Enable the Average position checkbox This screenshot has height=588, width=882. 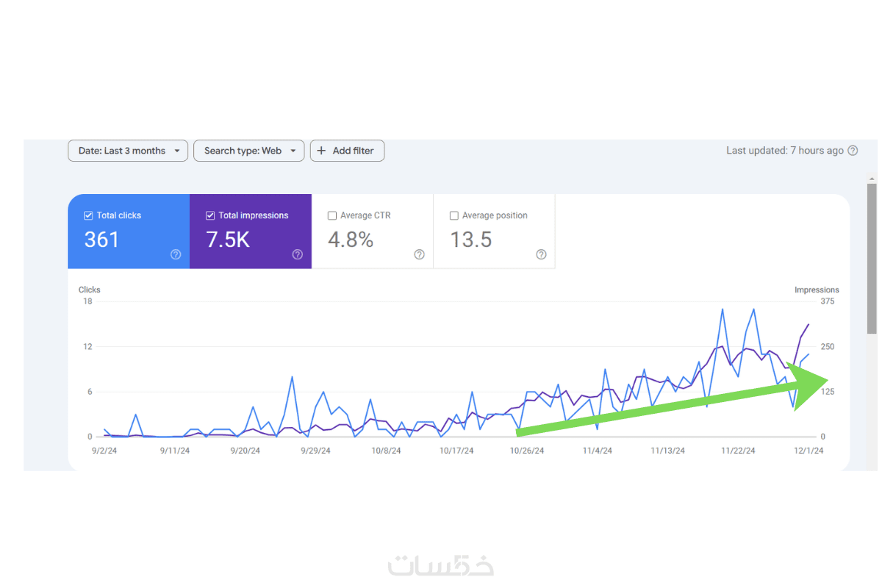454,215
